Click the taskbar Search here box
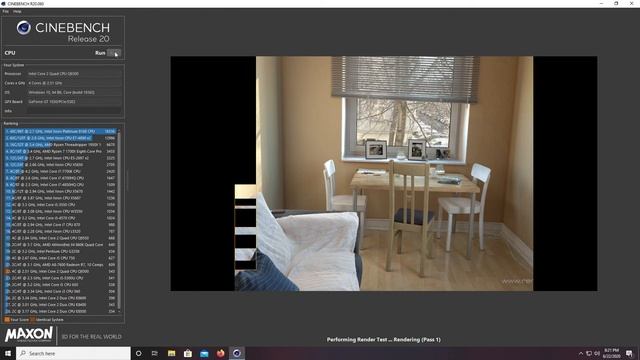Viewport: 640px width, 360px height. pos(73,353)
